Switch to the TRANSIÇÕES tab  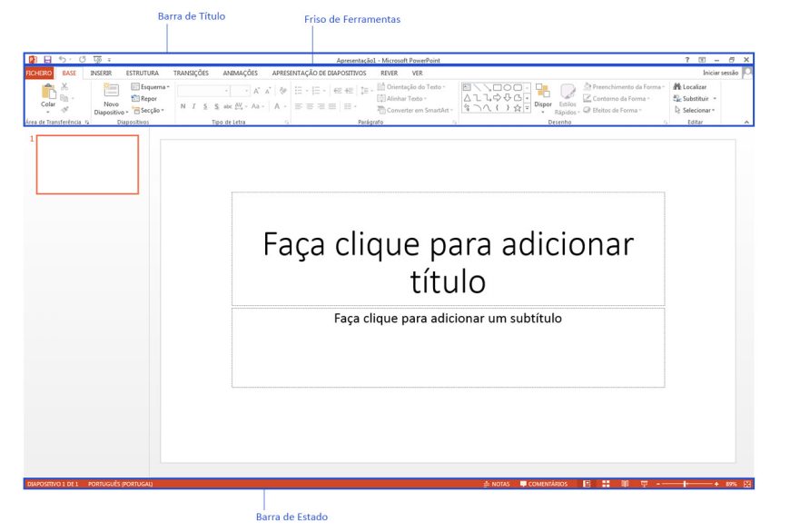(191, 73)
